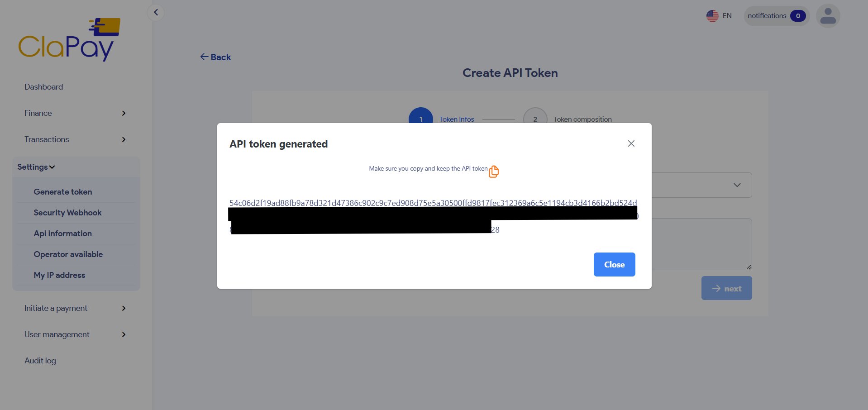Select My IP address in settings
This screenshot has width=868, height=410.
click(59, 275)
